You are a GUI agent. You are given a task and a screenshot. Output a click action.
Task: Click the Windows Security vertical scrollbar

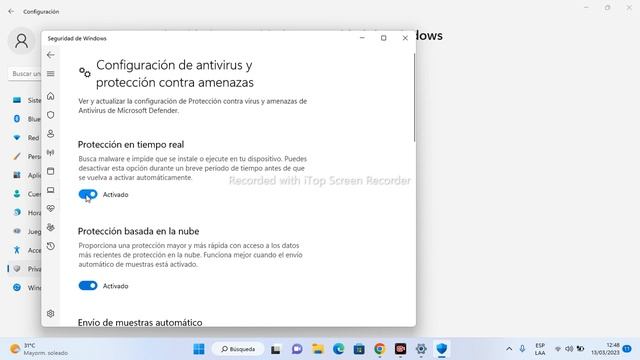click(414, 98)
